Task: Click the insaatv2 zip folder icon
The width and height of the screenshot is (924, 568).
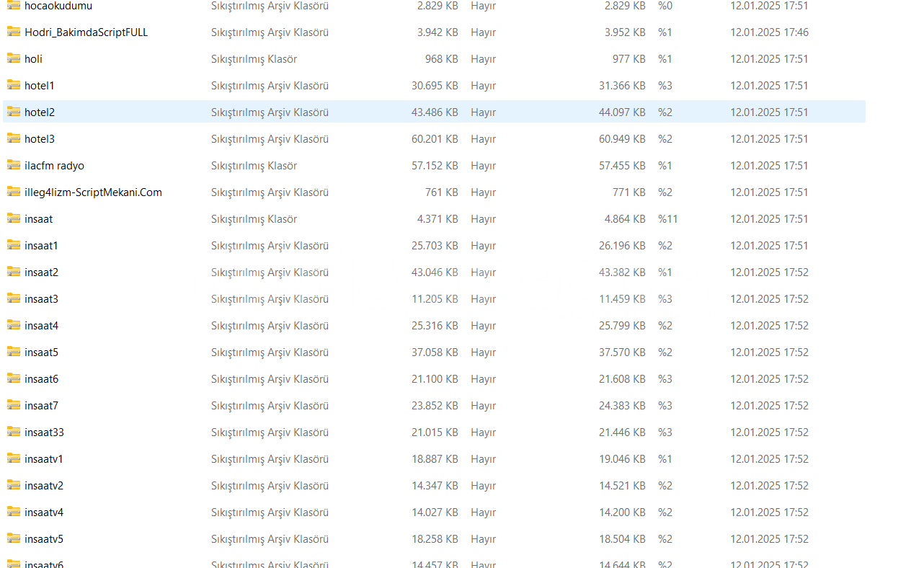Action: [14, 485]
